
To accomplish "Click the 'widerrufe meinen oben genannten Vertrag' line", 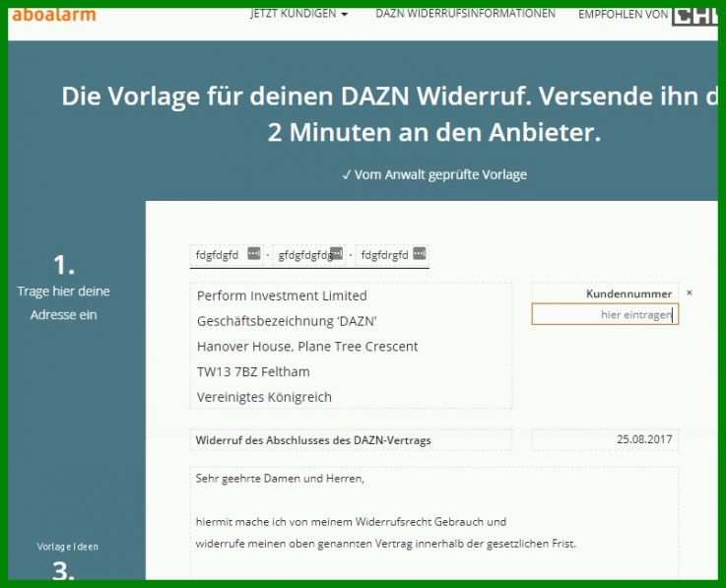I will (386, 544).
